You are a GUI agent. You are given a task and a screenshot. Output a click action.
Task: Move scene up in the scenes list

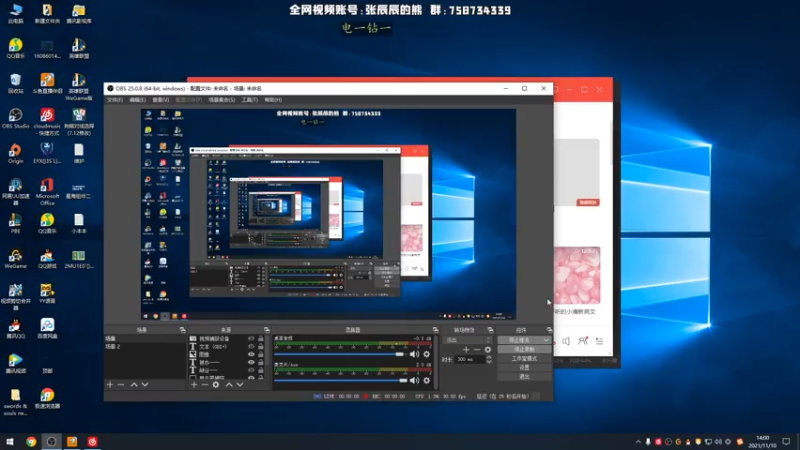(134, 385)
